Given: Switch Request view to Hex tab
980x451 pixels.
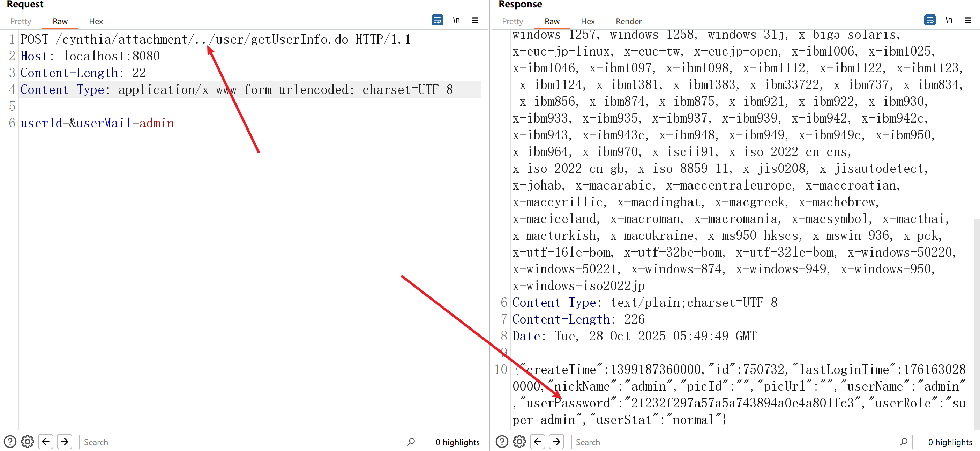Looking at the screenshot, I should coord(96,21).
